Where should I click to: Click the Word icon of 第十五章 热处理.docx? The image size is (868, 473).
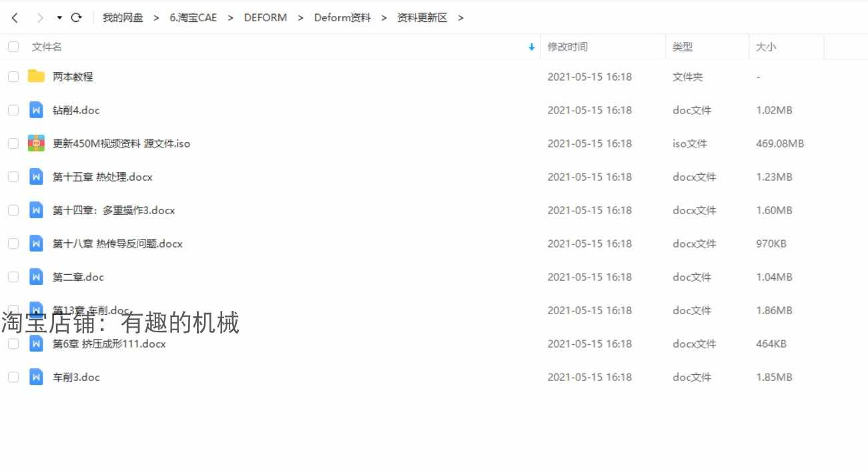pyautogui.click(x=36, y=177)
